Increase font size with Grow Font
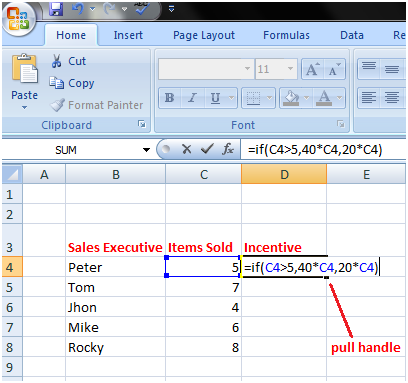This screenshot has height=383, width=408. [x=313, y=69]
